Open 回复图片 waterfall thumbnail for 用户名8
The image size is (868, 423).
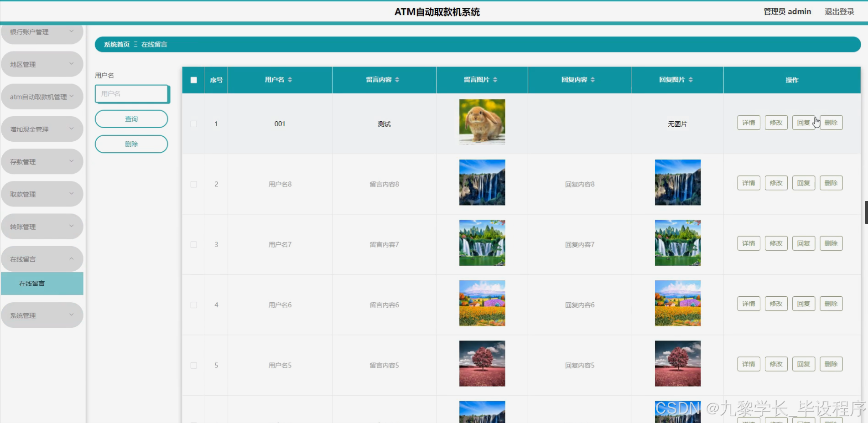coord(678,182)
